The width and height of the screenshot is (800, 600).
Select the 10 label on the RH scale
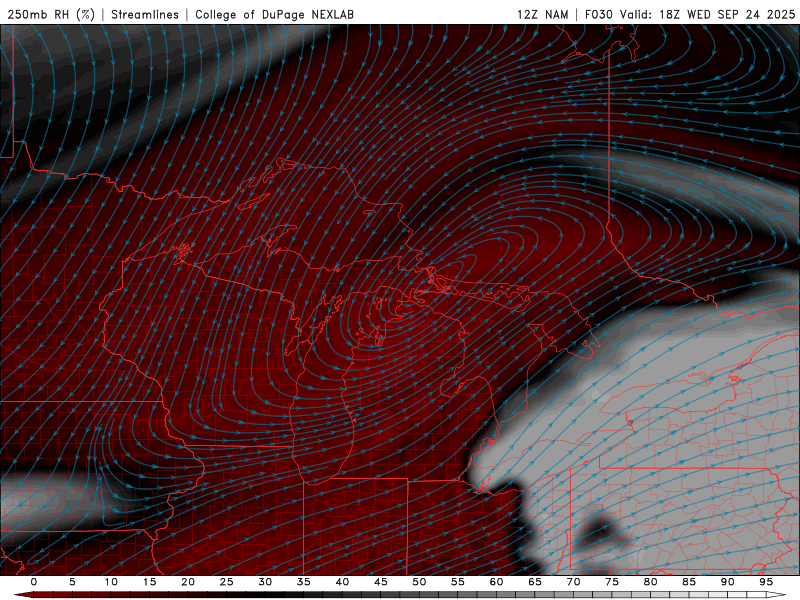[111, 582]
